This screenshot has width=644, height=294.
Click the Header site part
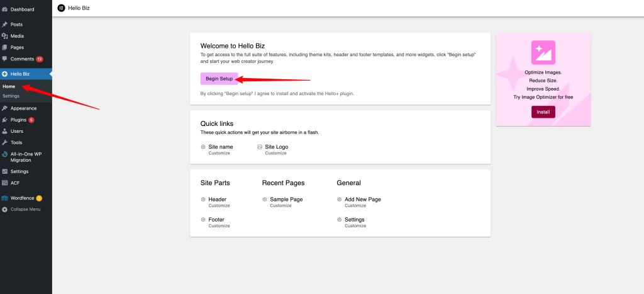pos(217,200)
